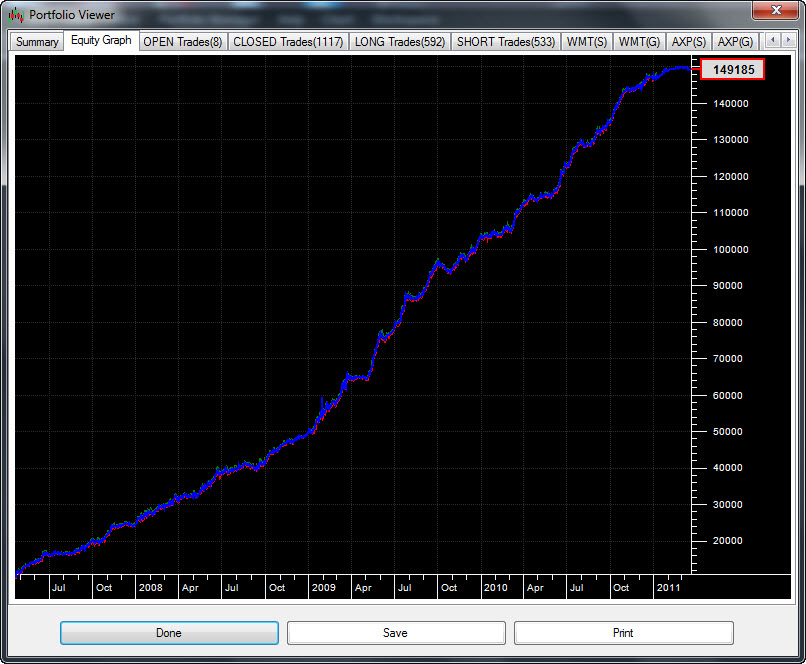The image size is (806, 664).
Task: Click the 110000 axis label
Action: click(730, 212)
